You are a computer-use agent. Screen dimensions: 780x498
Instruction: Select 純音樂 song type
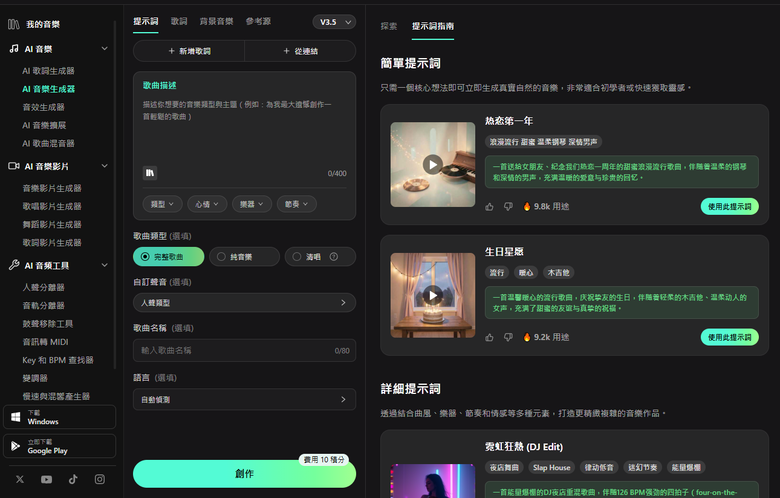244,257
